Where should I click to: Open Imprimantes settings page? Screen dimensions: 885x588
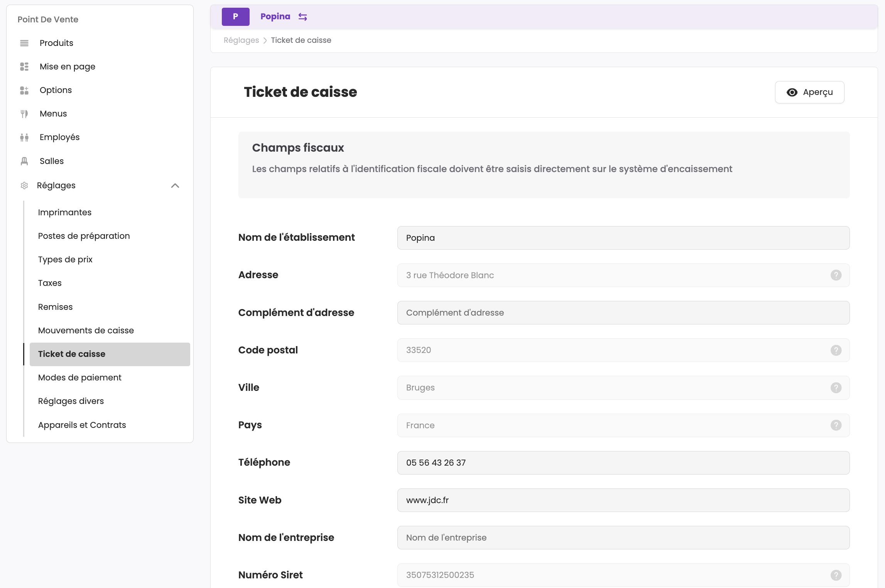point(65,212)
